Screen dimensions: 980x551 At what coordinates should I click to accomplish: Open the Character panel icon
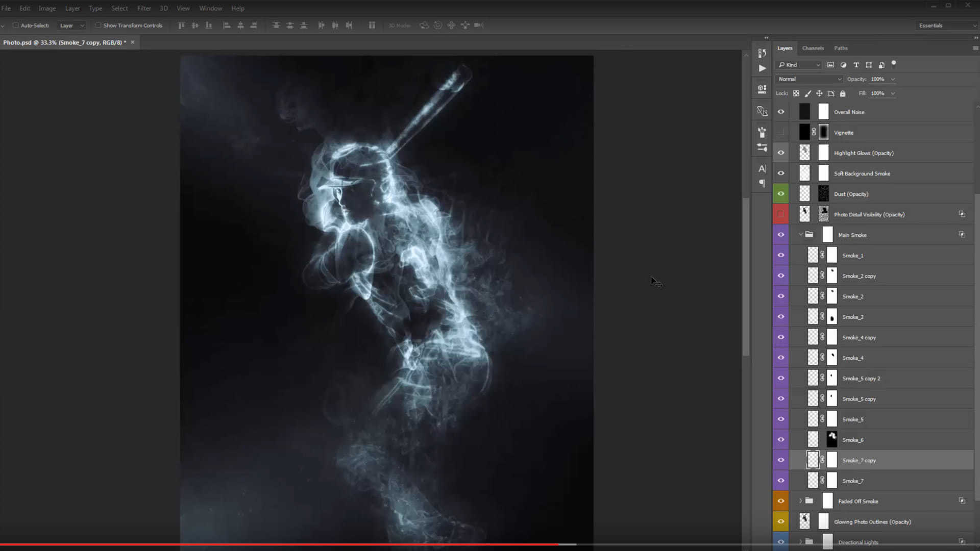762,168
